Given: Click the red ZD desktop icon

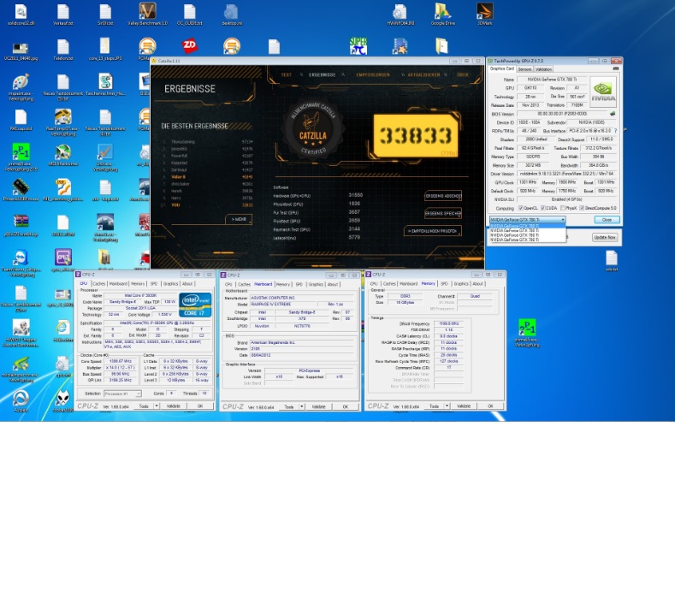Looking at the screenshot, I should [x=189, y=45].
